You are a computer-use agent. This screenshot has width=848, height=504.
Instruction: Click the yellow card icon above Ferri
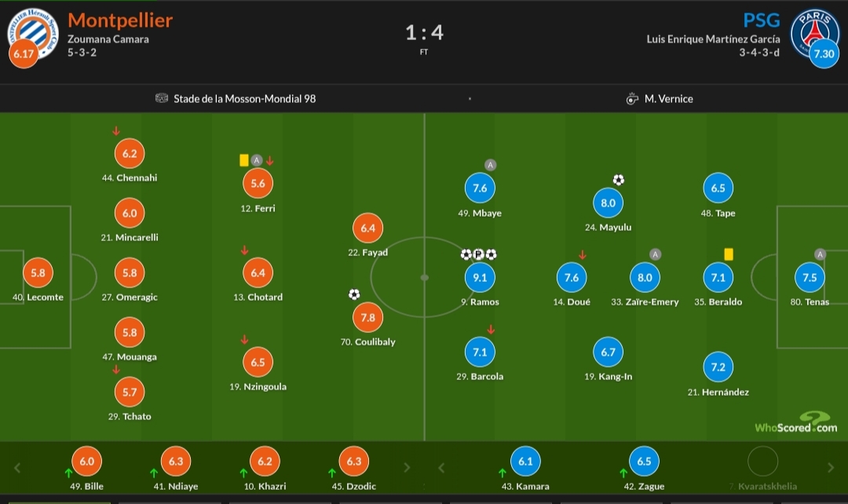[x=244, y=160]
